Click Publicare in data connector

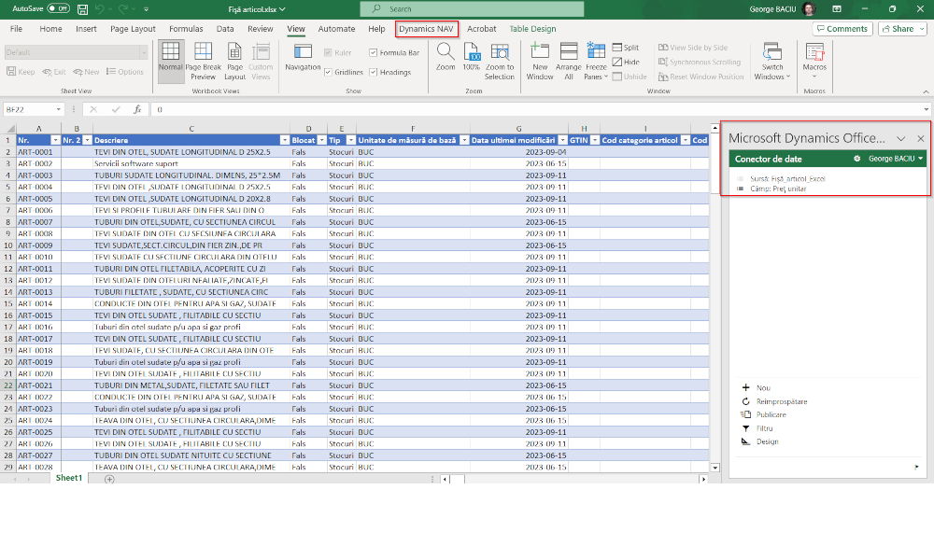[771, 414]
